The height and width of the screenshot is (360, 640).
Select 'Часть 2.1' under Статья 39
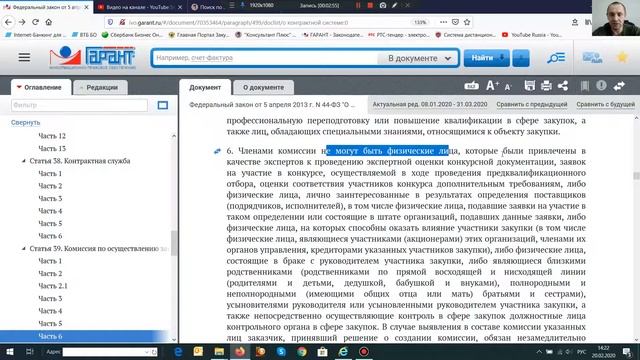53,286
